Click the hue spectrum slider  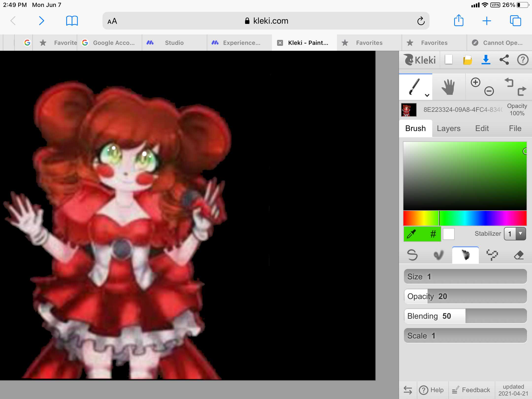pyautogui.click(x=465, y=218)
